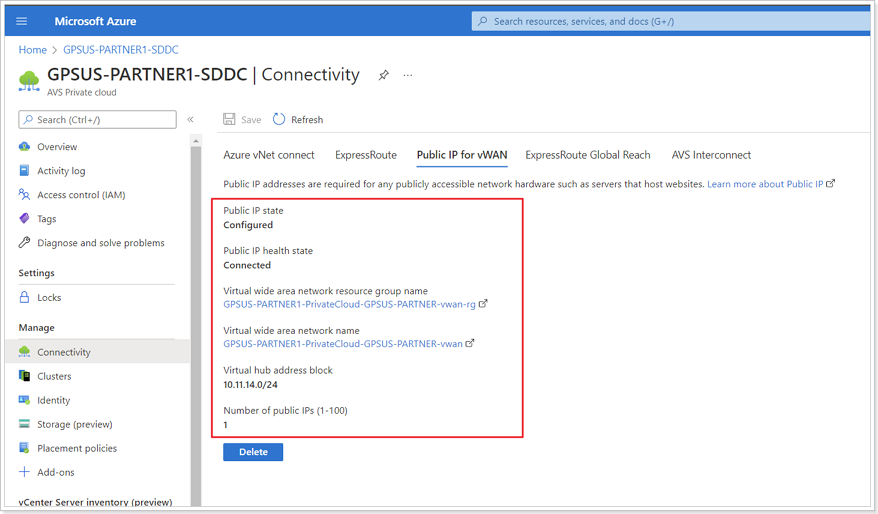Screen dimensions: 878x514
Task: Click the Overview cloud icon
Action: point(24,147)
